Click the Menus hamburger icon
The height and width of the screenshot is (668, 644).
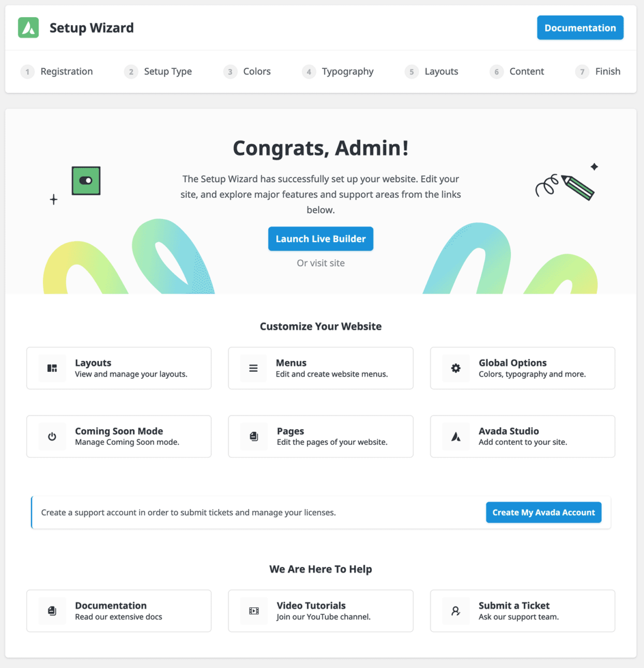pyautogui.click(x=253, y=368)
